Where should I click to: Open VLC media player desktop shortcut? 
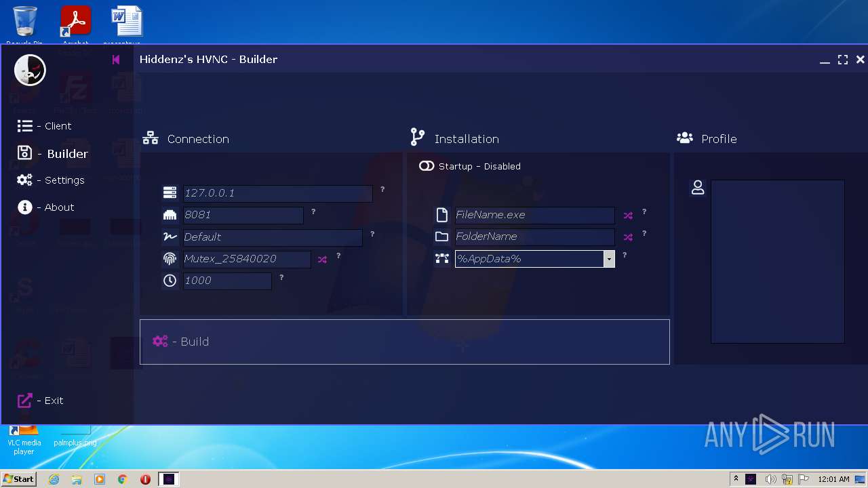pyautogui.click(x=24, y=441)
